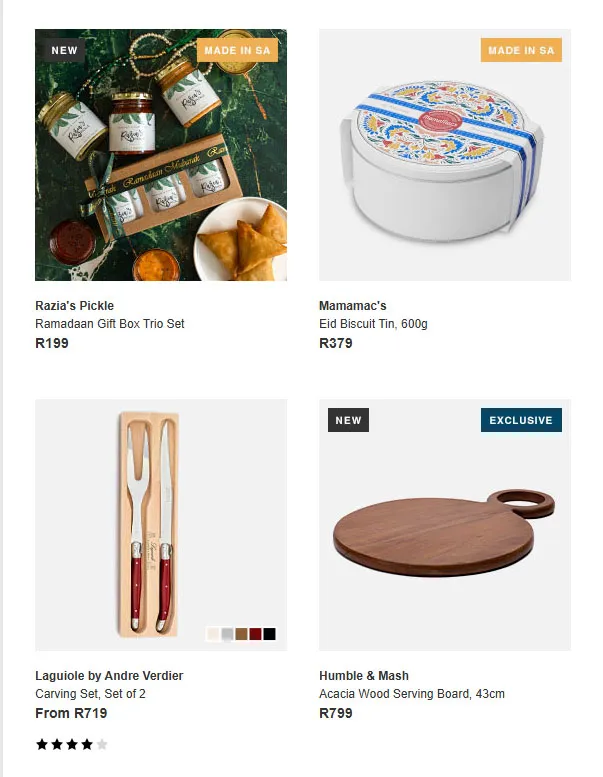603x777 pixels.
Task: Open Acacia Wood Serving Board, 43cm link
Action: coord(412,694)
